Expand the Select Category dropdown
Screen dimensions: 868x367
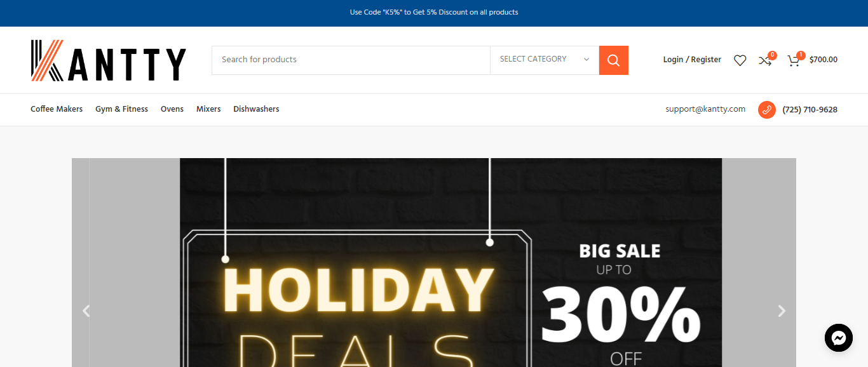coord(545,60)
